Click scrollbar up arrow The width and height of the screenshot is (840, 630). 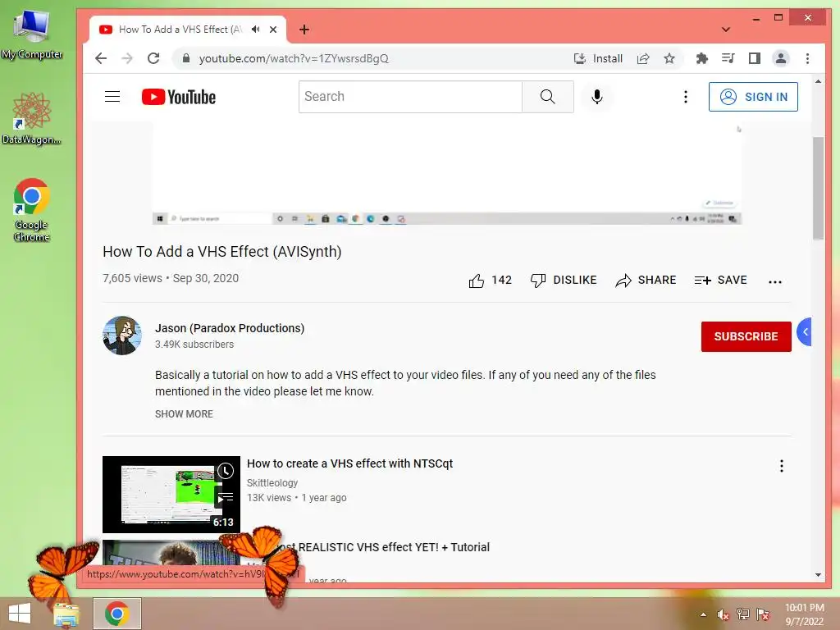pyautogui.click(x=818, y=81)
